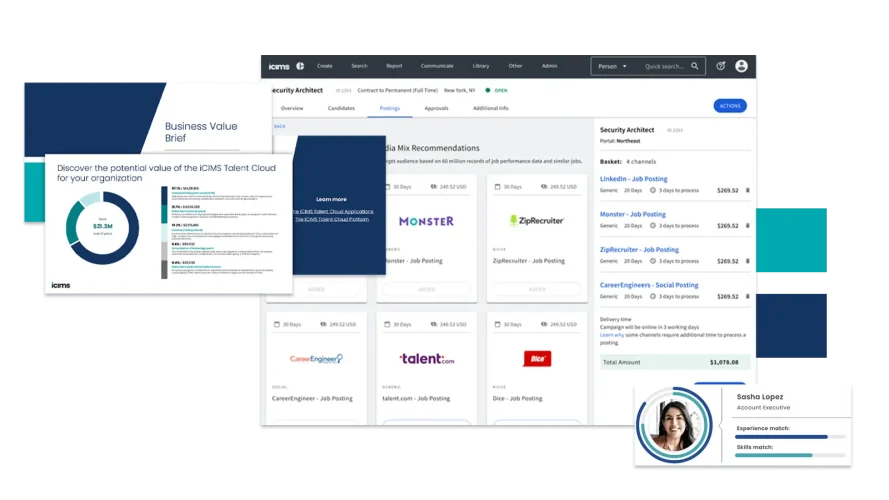The height and width of the screenshot is (500, 889).
Task: Switch to the Additional Info tab
Action: pos(490,108)
